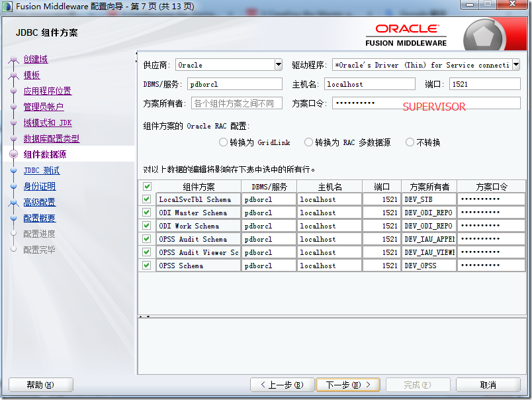Screen dimensions: 532x400
Task: Click the step bullet beside 数据库配置类型
Action: point(14,138)
